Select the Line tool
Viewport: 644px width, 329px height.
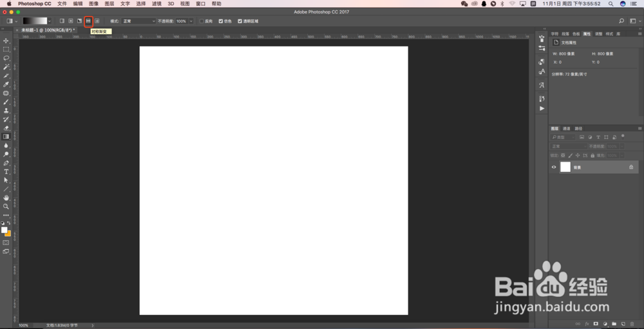pos(6,189)
